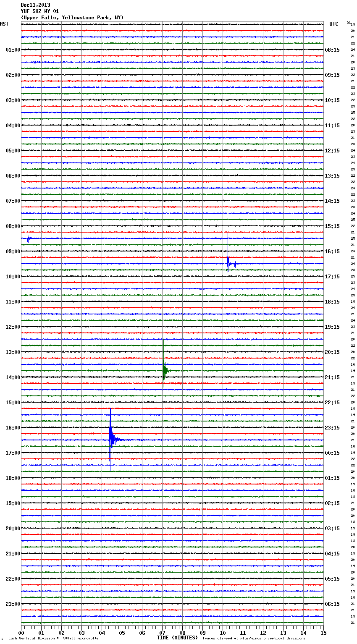
Task: Click the 02:15 UTC time label
Action: 332,503
